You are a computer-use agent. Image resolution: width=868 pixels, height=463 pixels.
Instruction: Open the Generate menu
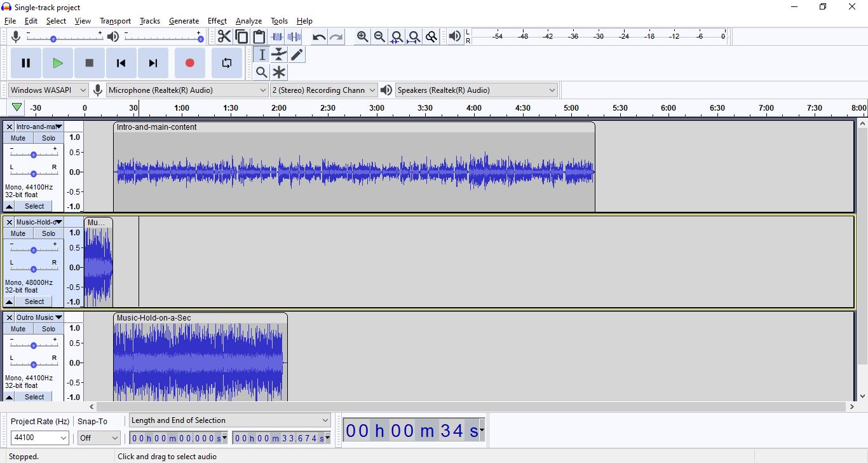[184, 21]
